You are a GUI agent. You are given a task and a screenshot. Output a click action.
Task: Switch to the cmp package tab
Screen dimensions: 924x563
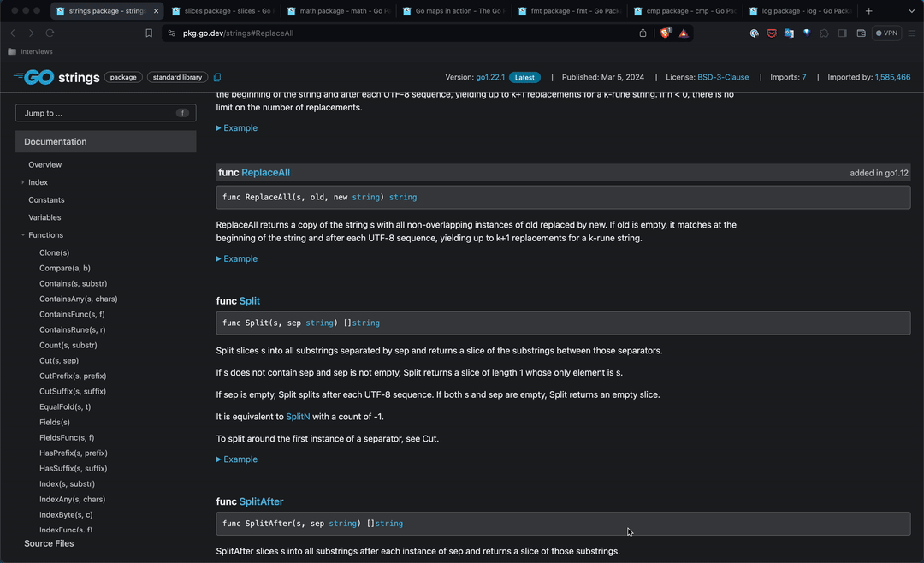pos(684,10)
